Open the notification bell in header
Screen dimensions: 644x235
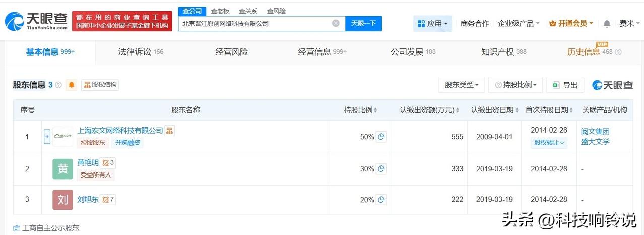point(607,24)
